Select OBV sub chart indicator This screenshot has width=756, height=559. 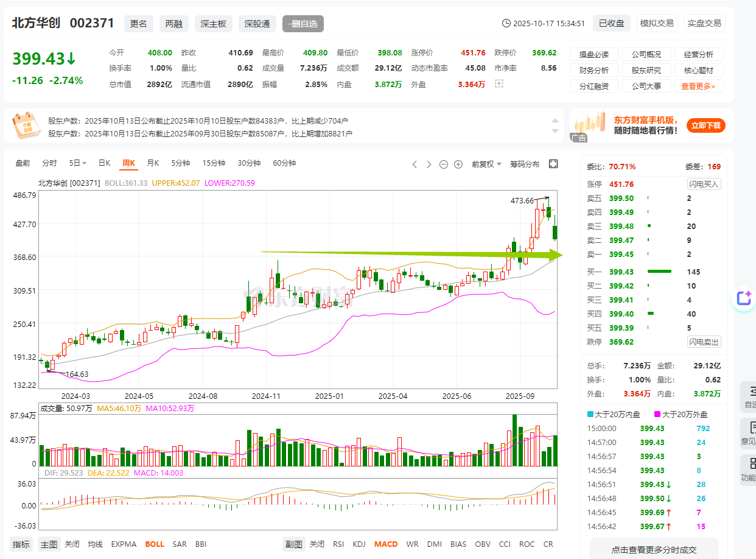(x=483, y=544)
